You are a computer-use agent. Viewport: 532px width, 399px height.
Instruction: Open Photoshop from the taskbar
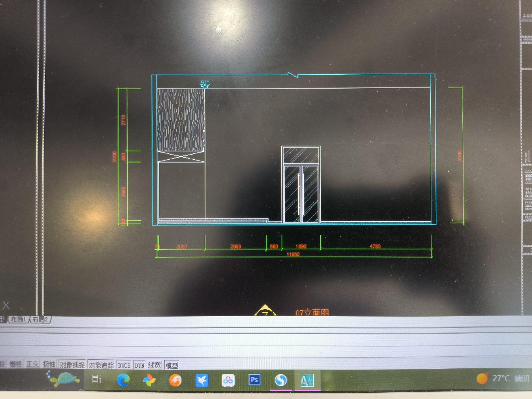[x=254, y=380]
